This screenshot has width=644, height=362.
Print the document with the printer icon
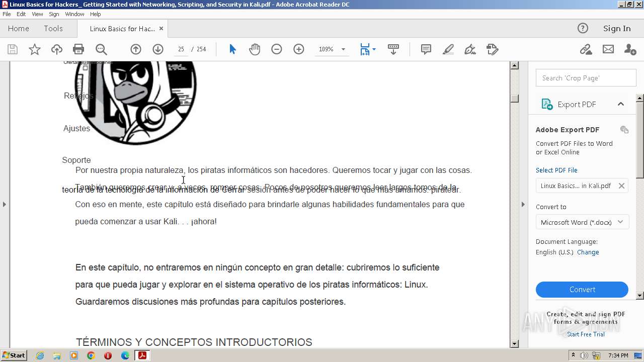coord(78,49)
